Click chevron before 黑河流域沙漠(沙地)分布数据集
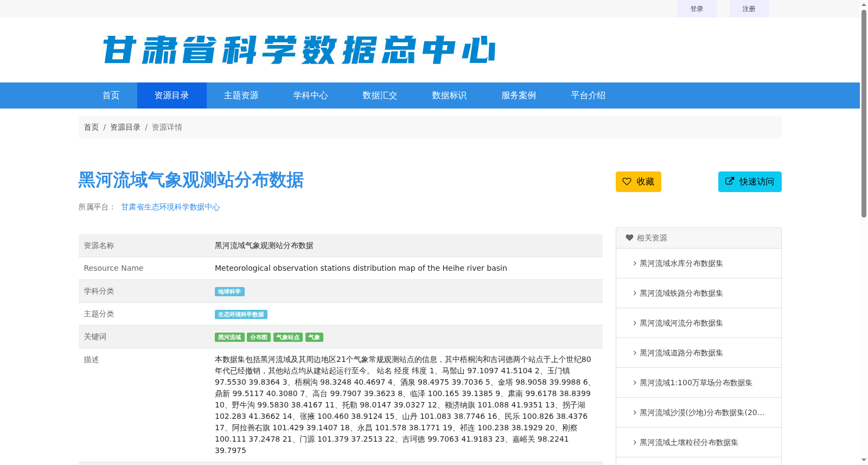Screen dimensions: 868x465 point(635,412)
